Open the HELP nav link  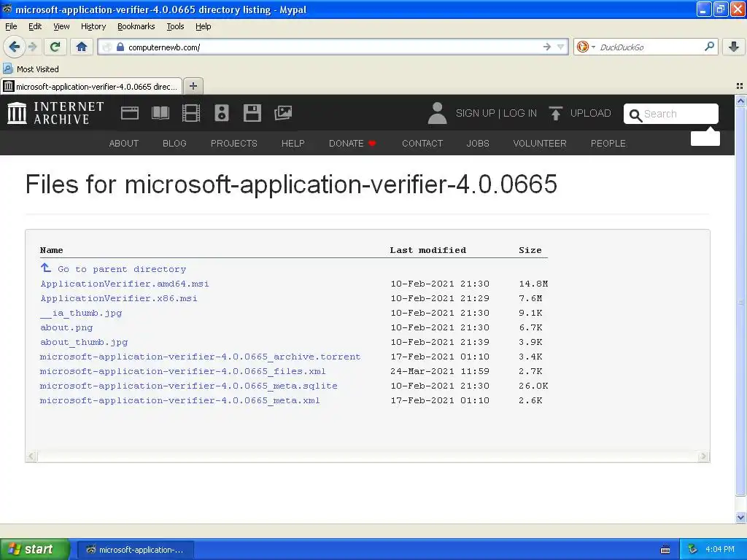click(293, 144)
